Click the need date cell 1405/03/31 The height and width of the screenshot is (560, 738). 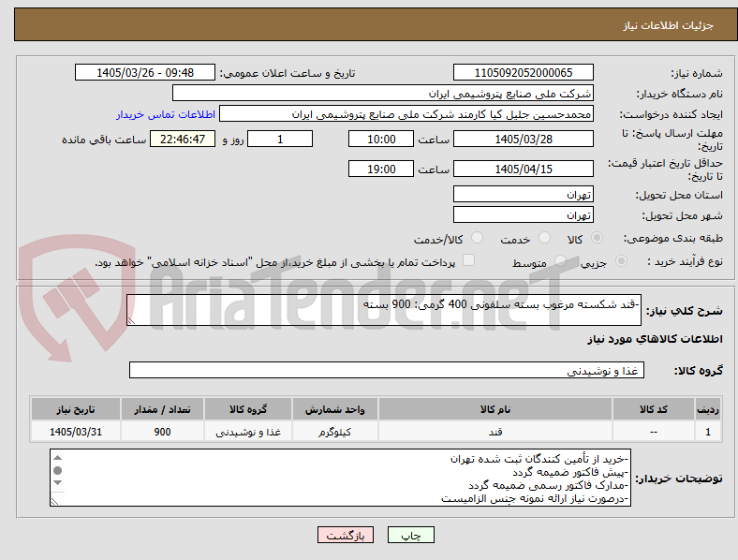(76, 432)
